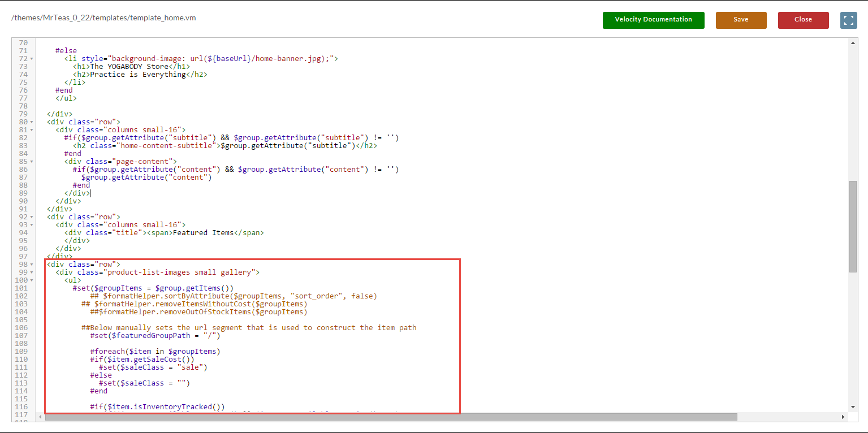
Task: Save the template file
Action: click(x=741, y=20)
